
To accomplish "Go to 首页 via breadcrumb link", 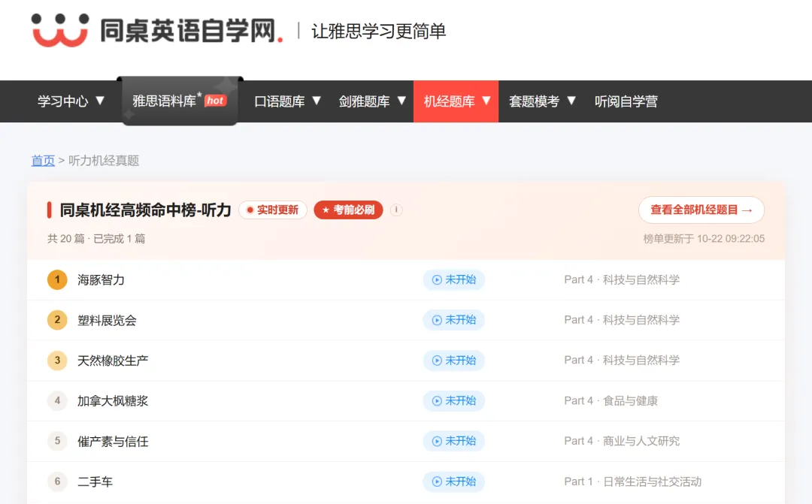I will pos(43,161).
